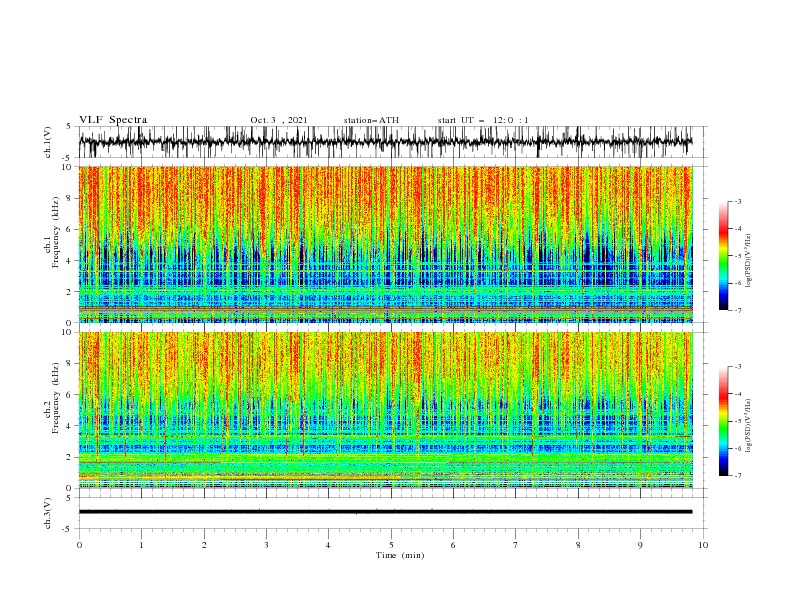Click the log(PSD) label beside the ch.2 colorbar
Viewport: 792px width, 612px height.
748,425
